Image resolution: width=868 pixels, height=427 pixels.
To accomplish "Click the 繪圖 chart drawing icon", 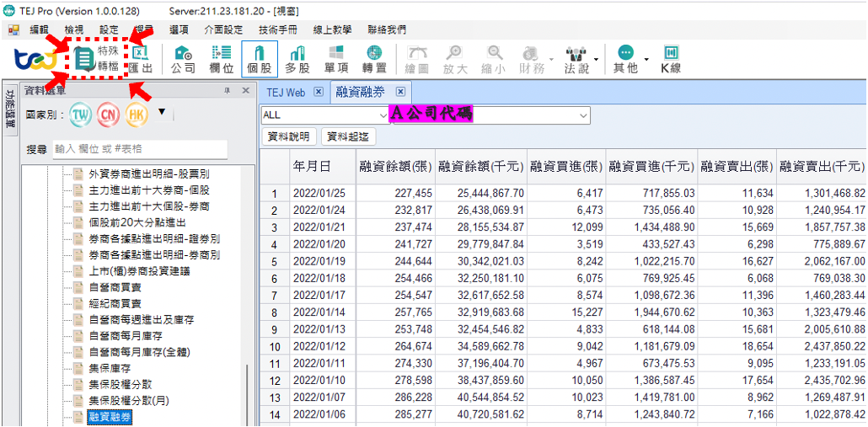I will 417,59.
